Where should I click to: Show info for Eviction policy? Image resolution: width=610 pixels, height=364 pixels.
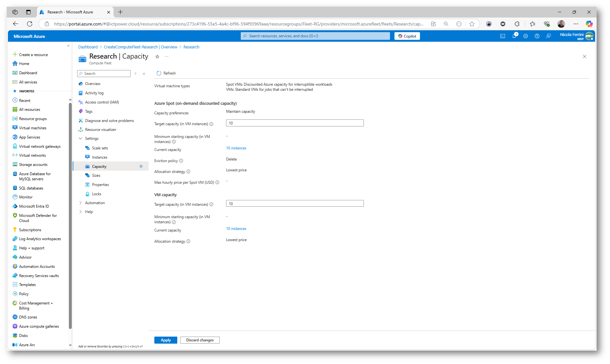[181, 161]
